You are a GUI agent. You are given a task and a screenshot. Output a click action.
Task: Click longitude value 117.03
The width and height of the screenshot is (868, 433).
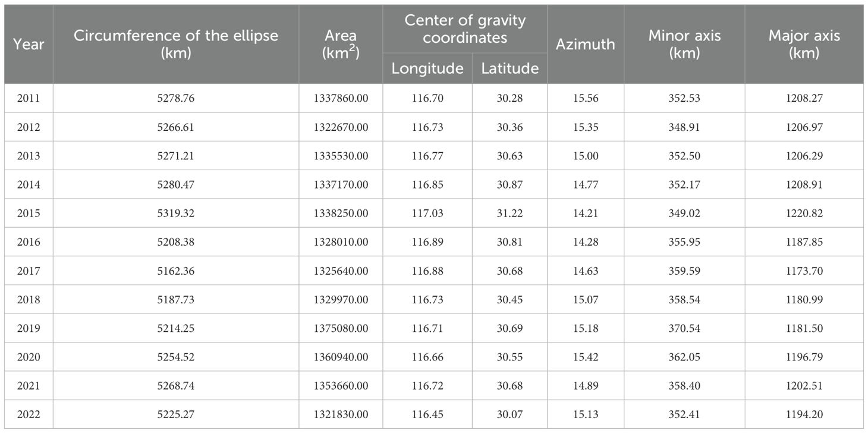pyautogui.click(x=427, y=213)
